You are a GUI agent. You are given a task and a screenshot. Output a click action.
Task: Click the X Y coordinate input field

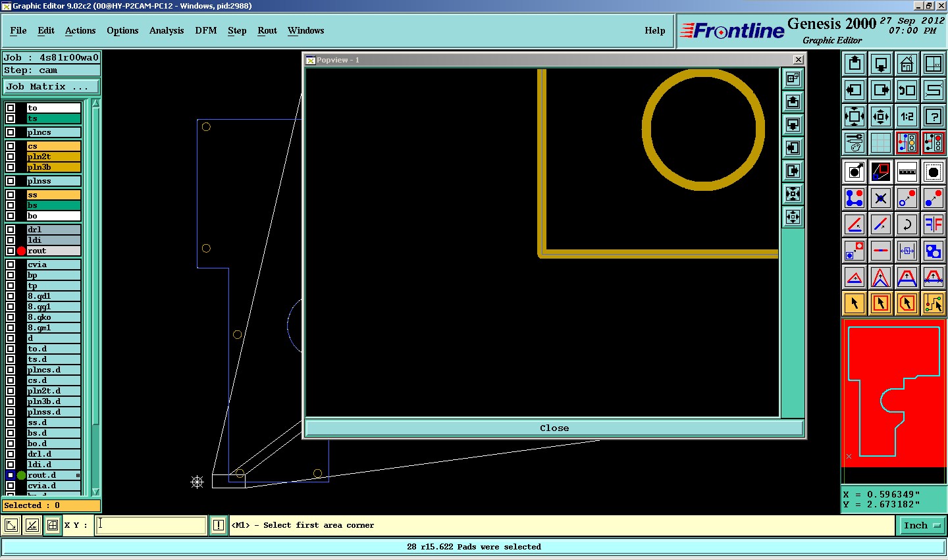[151, 525]
